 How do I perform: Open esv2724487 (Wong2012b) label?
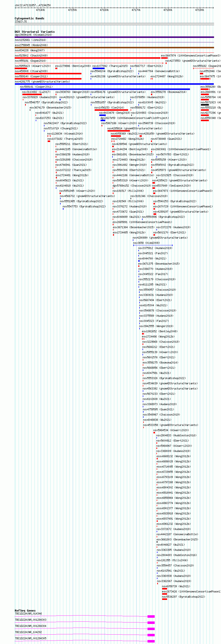coord(167,77)
